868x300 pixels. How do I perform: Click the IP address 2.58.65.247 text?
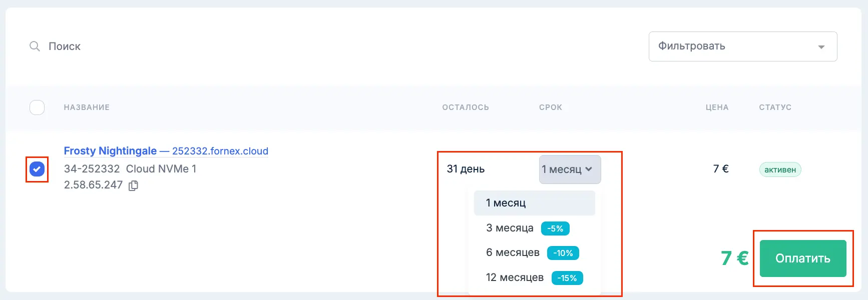click(x=93, y=185)
